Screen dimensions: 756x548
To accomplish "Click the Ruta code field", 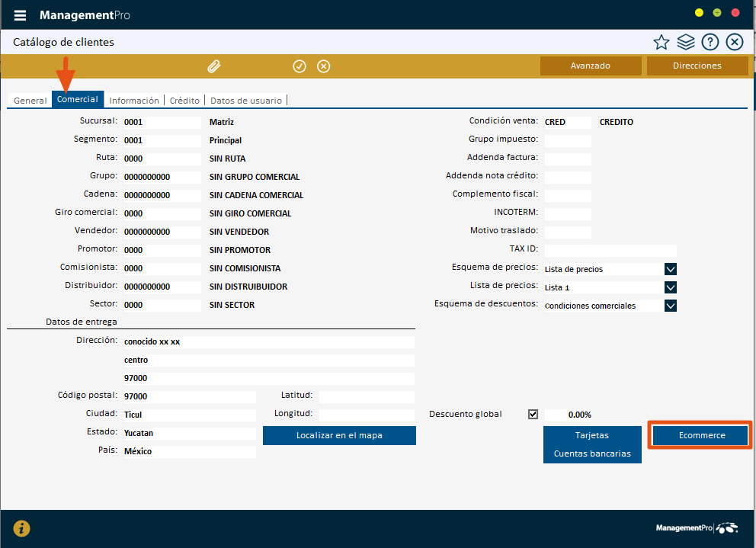I will [x=162, y=159].
